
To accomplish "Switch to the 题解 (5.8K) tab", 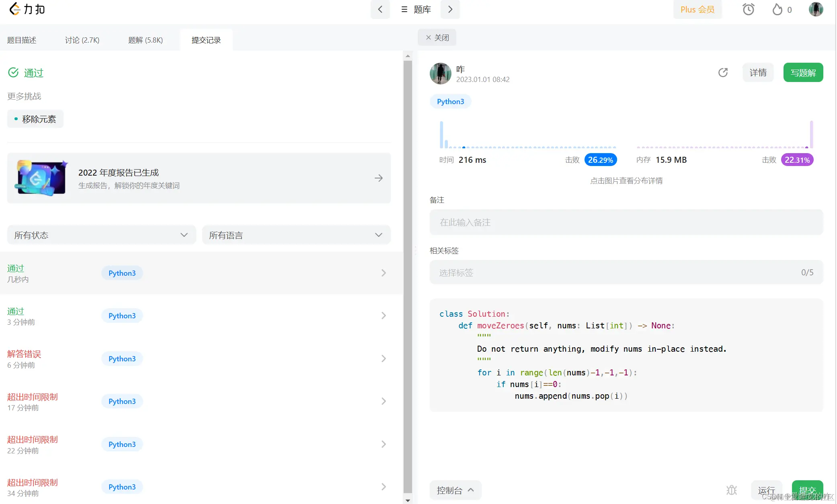I will click(146, 40).
